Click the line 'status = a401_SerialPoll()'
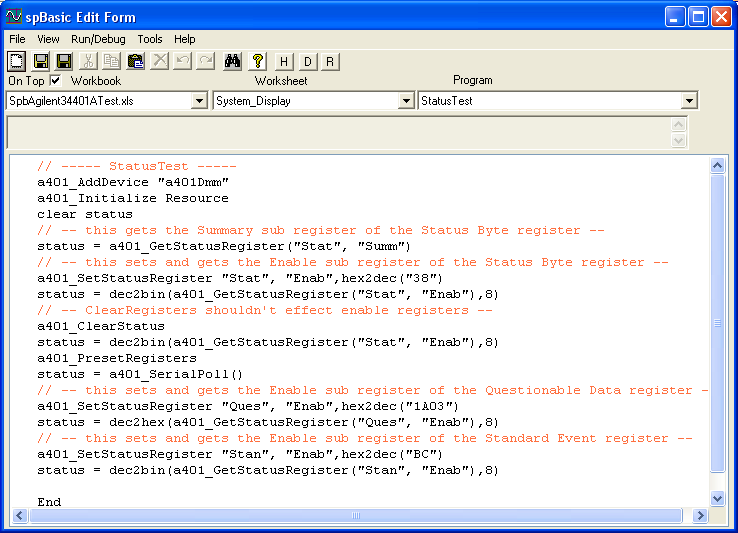 [x=140, y=374]
